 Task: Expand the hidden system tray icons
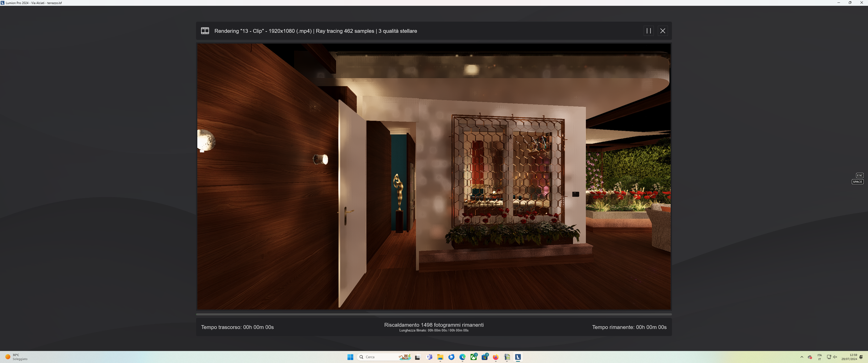point(802,357)
